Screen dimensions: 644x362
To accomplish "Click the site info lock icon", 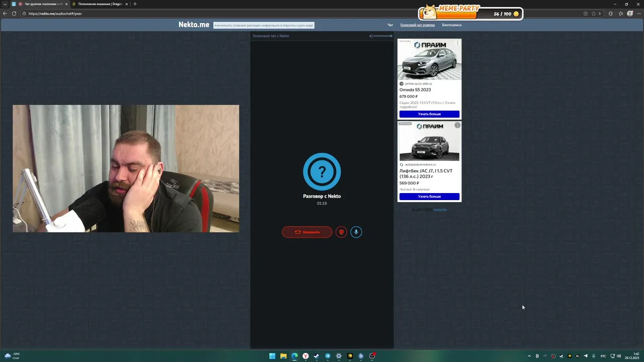I will (x=24, y=14).
